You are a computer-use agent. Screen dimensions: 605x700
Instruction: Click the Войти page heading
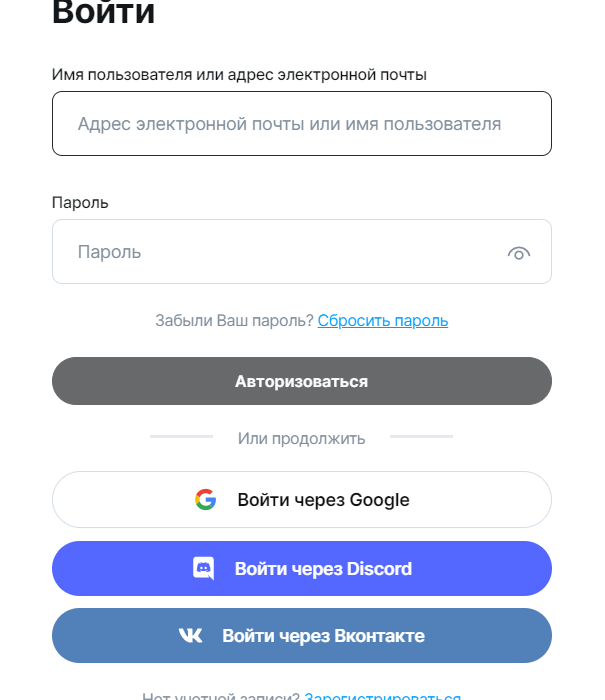pos(104,13)
